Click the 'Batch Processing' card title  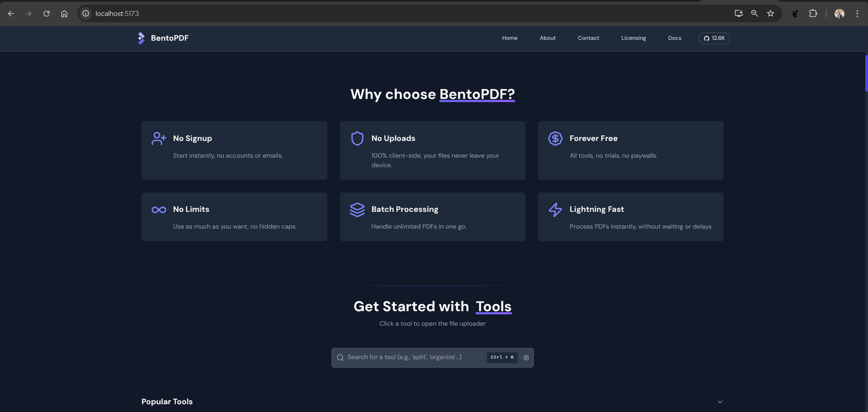pyautogui.click(x=405, y=209)
